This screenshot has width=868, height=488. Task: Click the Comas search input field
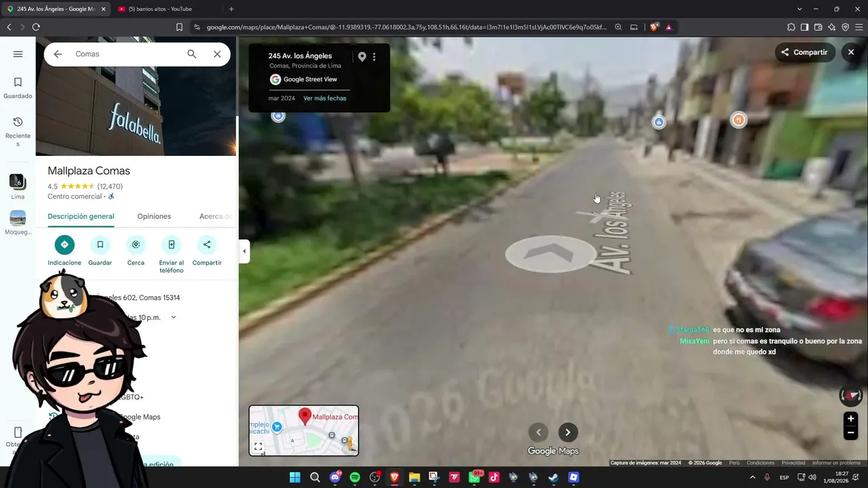click(x=125, y=54)
